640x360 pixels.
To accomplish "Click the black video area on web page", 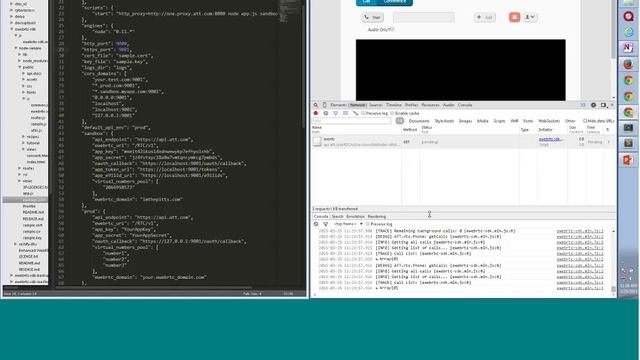I will (x=461, y=70).
